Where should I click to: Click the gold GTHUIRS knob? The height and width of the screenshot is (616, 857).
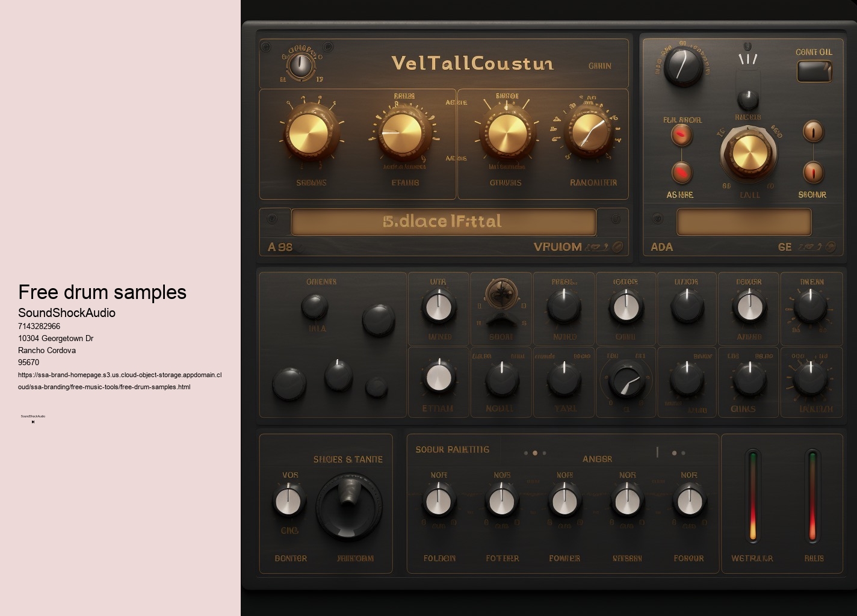[507, 132]
